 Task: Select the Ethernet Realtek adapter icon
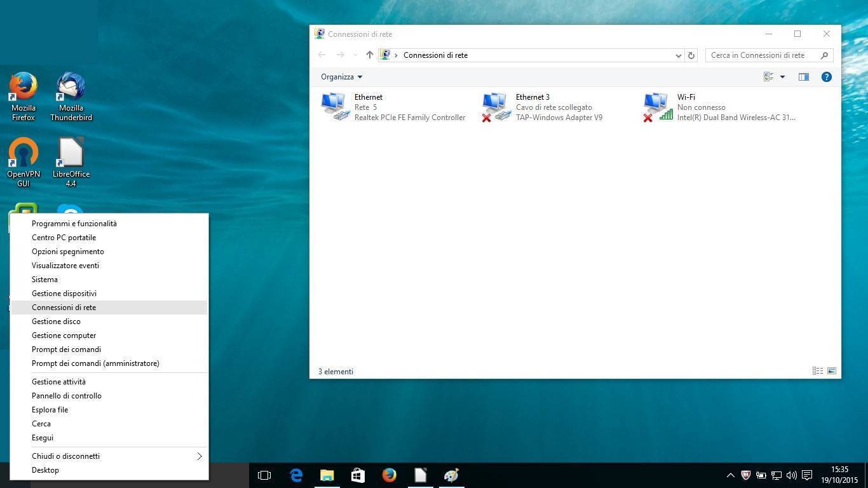(x=335, y=107)
